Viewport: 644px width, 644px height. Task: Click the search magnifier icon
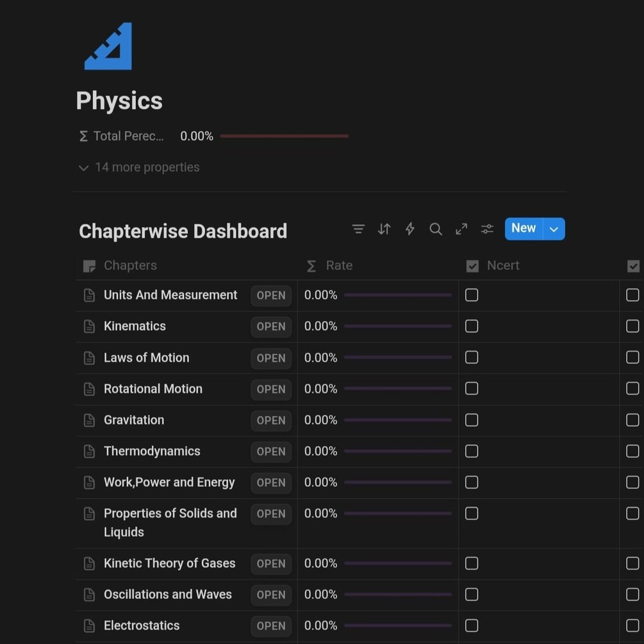point(436,229)
